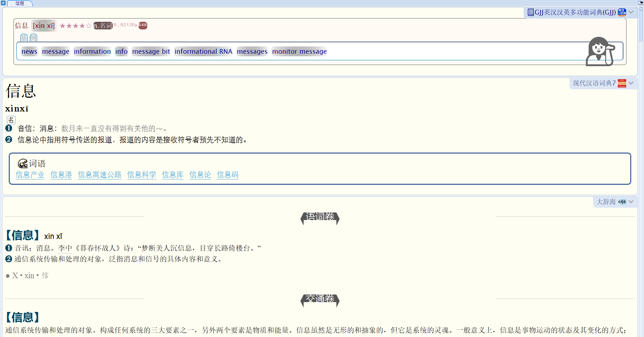Collapse the 大辞海 section chevron

click(x=631, y=202)
